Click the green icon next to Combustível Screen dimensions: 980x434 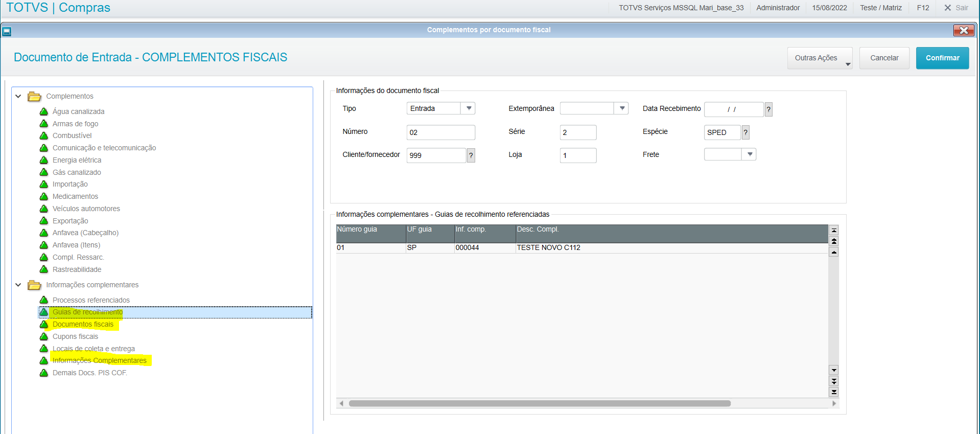pos(44,135)
